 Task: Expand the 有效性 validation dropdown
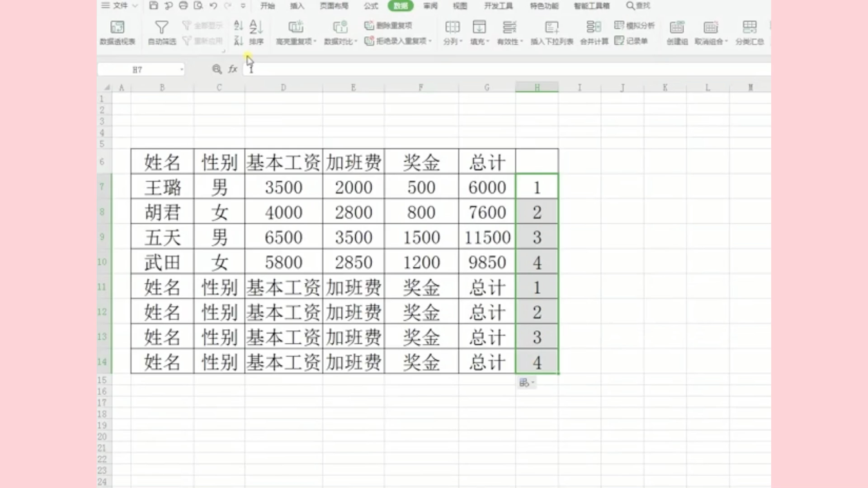(x=521, y=42)
